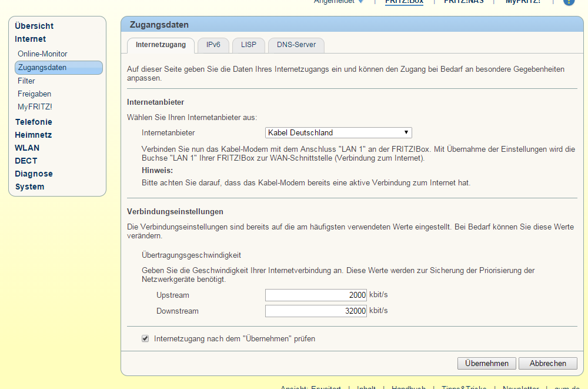
Task: Open the Filter submenu entry
Action: [26, 81]
